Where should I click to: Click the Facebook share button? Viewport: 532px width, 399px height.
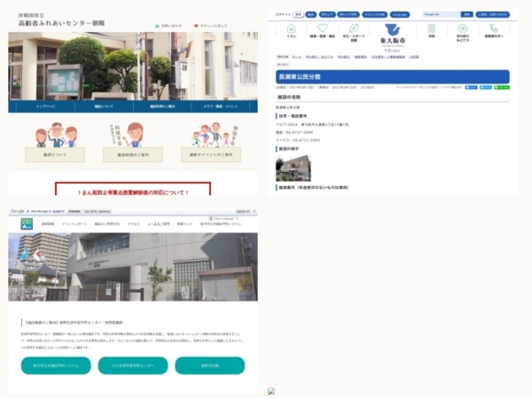click(471, 87)
